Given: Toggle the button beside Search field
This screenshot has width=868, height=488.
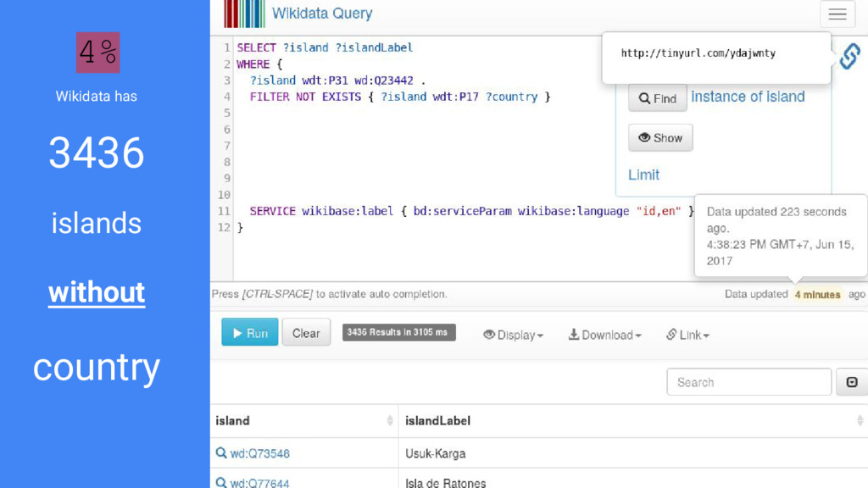Looking at the screenshot, I should (852, 382).
